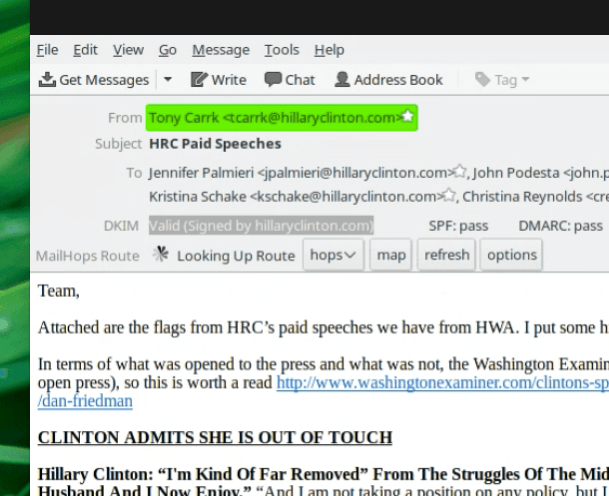609x496 pixels.
Task: Click the DKIM Valid signature status
Action: pyautogui.click(x=261, y=226)
